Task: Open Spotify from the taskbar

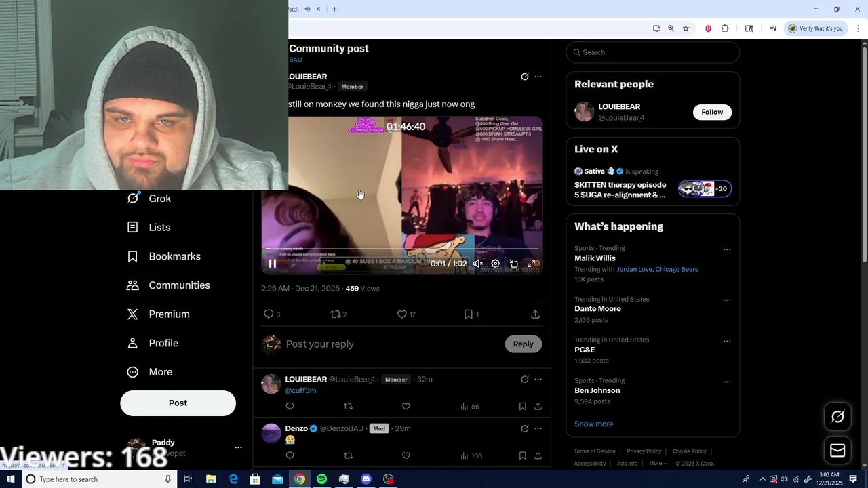Action: [x=321, y=479]
